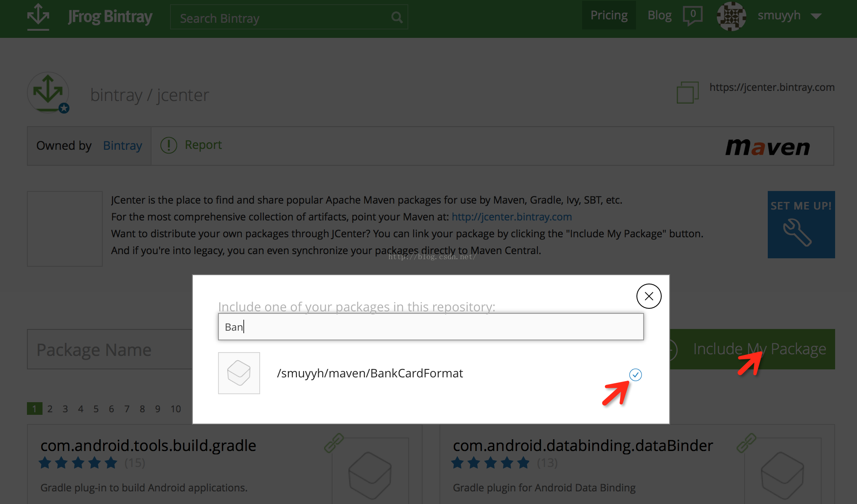Click link icon on com.android.tools.build.gradle card

click(334, 443)
